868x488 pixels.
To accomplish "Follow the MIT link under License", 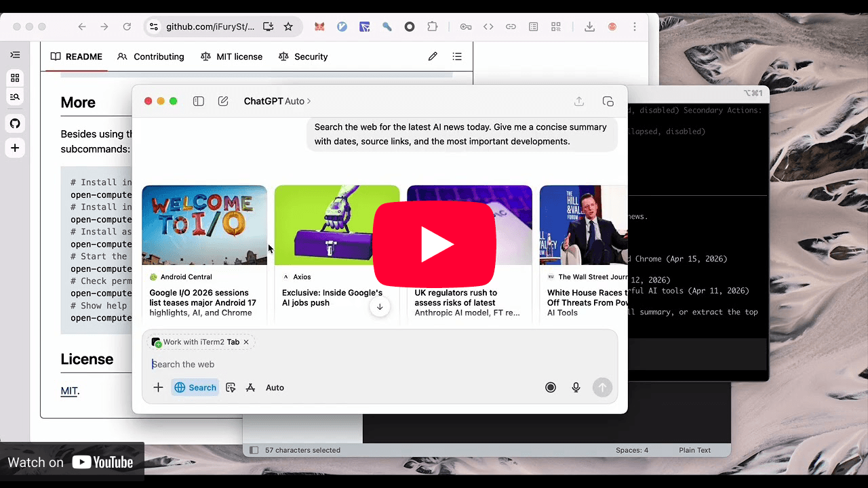I will pyautogui.click(x=69, y=391).
